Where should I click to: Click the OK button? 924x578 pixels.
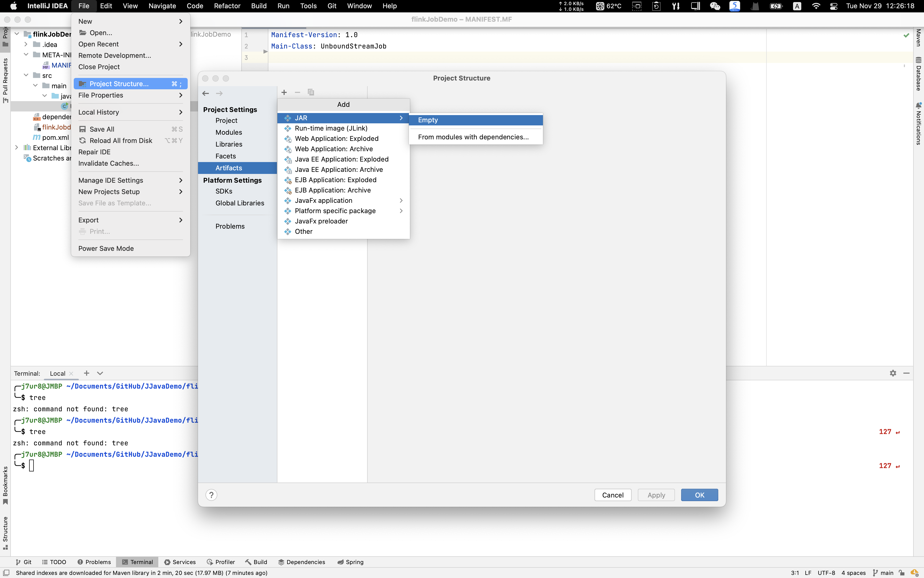[x=699, y=495]
